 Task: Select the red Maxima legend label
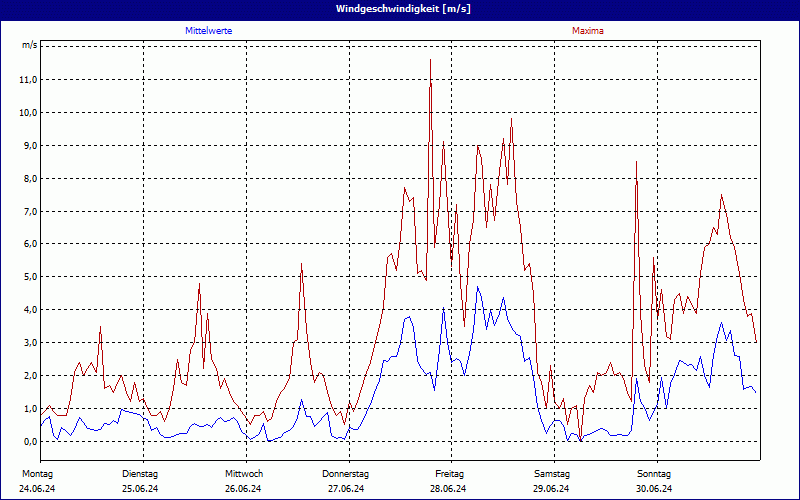click(588, 31)
